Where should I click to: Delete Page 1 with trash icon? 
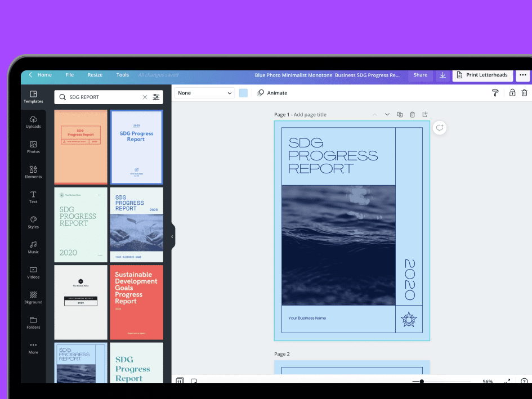(413, 114)
